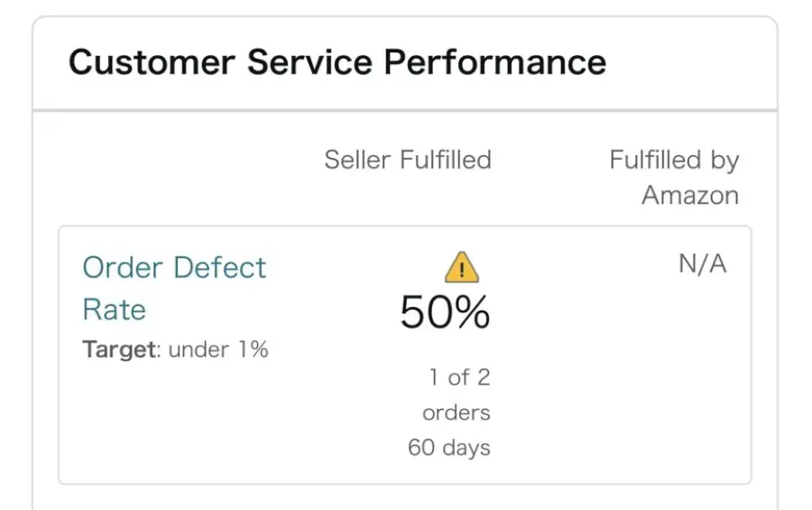Click the word Seller in column header
Screen dimensions: 812x510
tap(357, 159)
